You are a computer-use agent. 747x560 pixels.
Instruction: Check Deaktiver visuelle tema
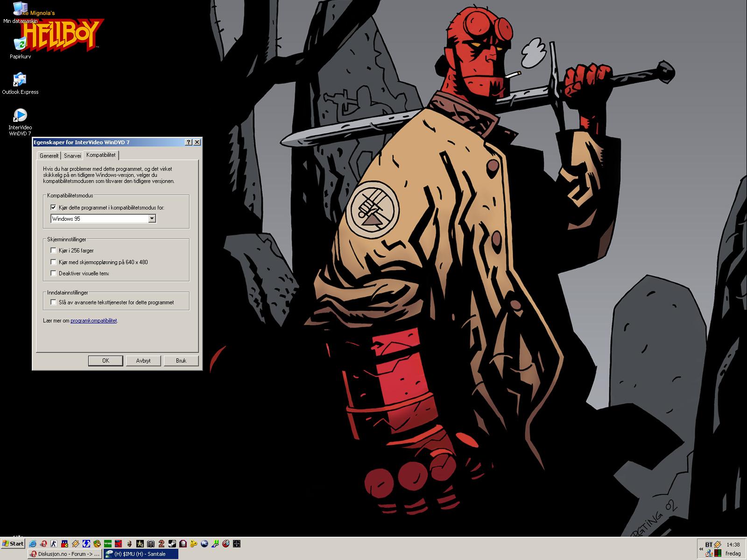[x=53, y=273]
